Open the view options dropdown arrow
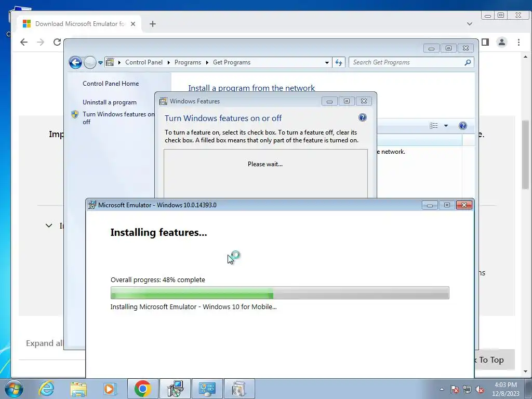Screen dimensions: 532x399 point(446,126)
